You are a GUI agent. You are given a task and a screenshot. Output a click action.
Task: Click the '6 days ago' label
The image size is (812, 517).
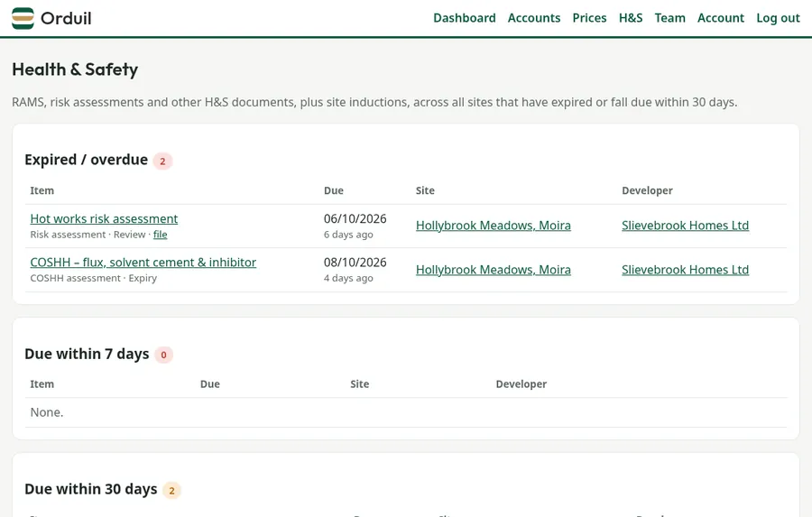click(348, 235)
